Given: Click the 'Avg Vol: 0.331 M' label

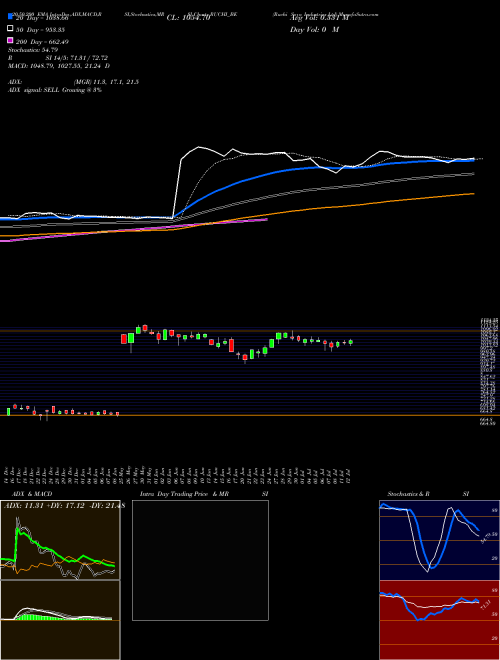Looking at the screenshot, I should coord(319,18).
